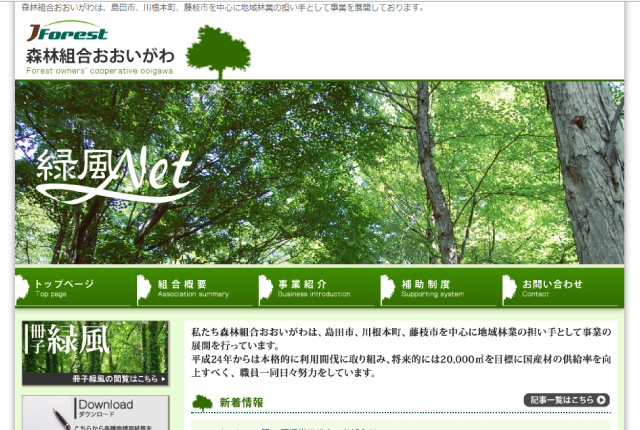Open お問い合わせ Contact menu
Viewport: 640px width, 430px height.
[x=560, y=288]
